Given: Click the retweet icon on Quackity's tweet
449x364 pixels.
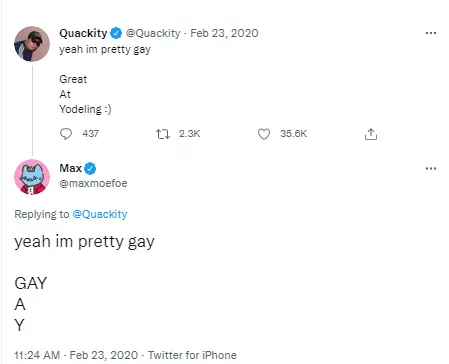Looking at the screenshot, I should [163, 134].
